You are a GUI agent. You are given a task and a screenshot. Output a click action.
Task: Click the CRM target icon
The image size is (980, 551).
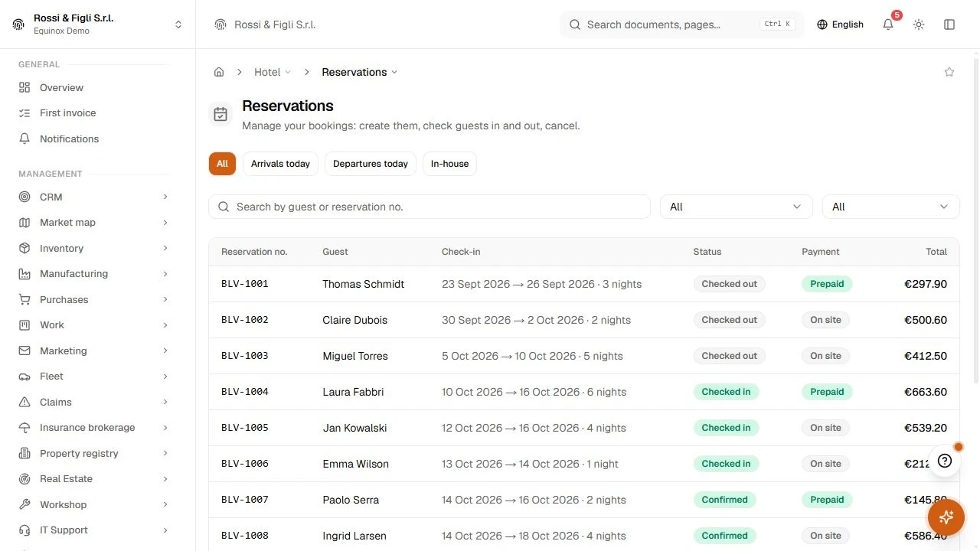click(x=24, y=197)
